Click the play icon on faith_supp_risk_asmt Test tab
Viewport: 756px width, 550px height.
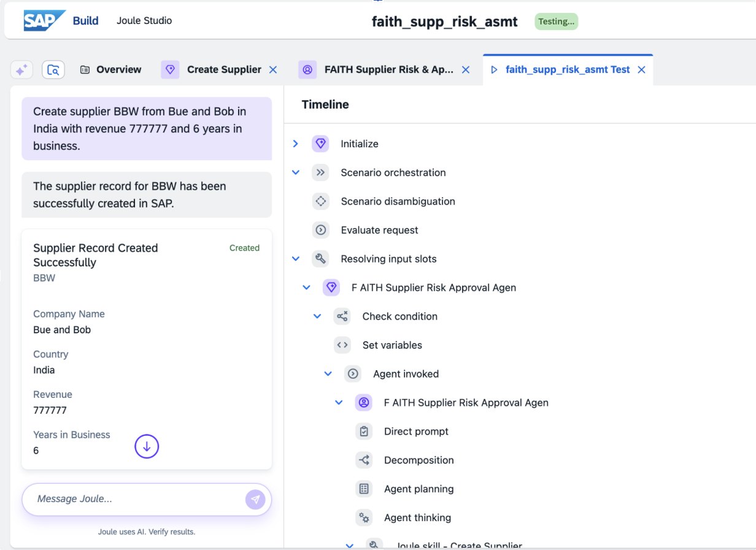(x=494, y=70)
